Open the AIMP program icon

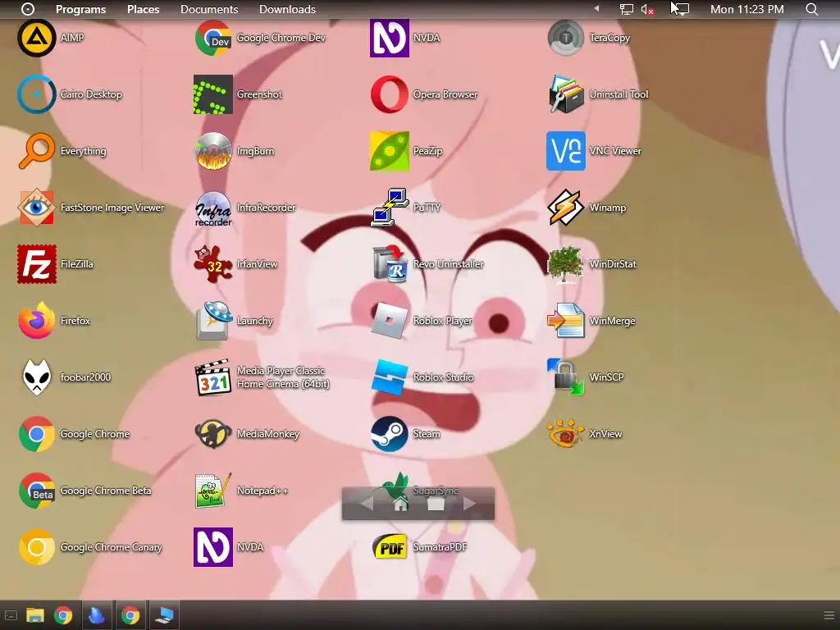click(36, 38)
